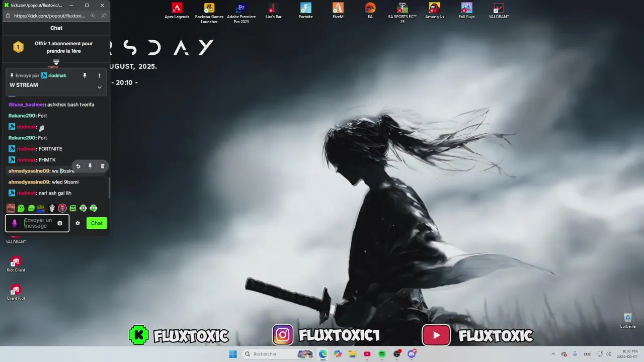Select the VALORANT icon next to Fall Guys
This screenshot has width=644, height=362.
point(499,11)
